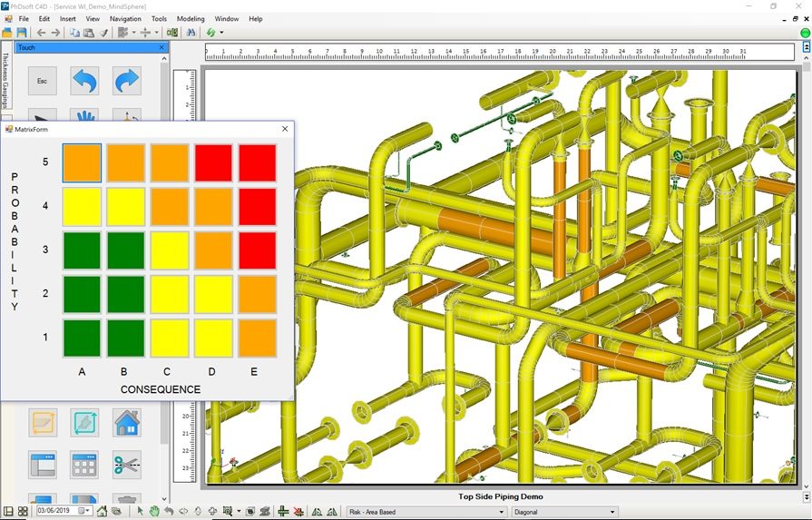
Task: Open the Window menu
Action: click(x=226, y=19)
